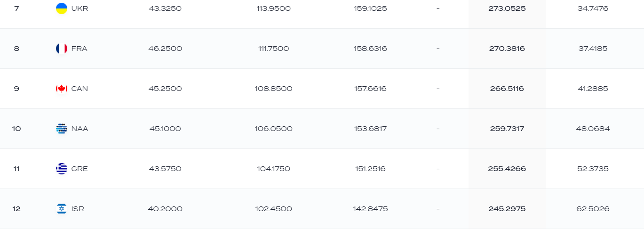
Task: Select Ukraine's total score 273.0525
Action: 507,8
